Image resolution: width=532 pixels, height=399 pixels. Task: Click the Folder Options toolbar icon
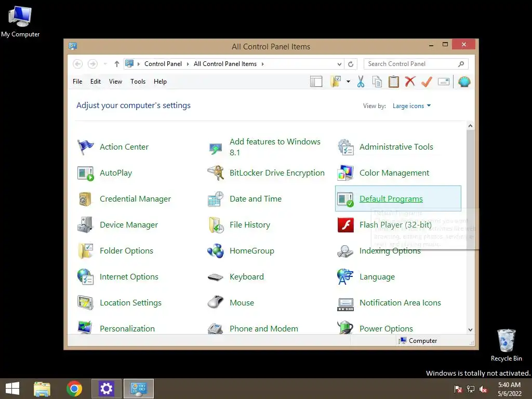[335, 82]
